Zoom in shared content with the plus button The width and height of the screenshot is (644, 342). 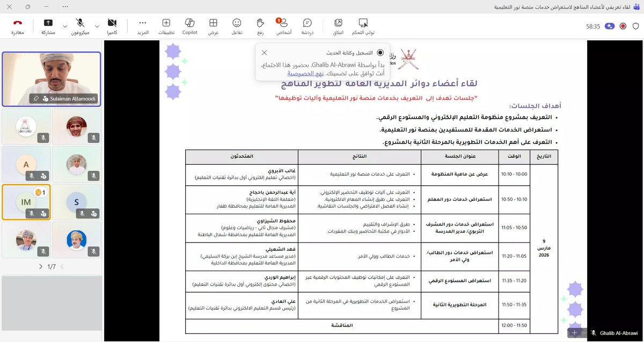[x=574, y=333]
